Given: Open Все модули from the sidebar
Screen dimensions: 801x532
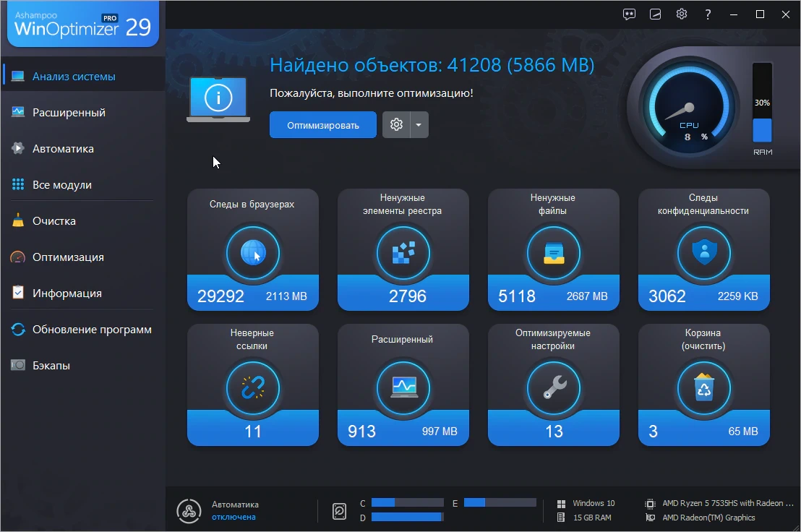Looking at the screenshot, I should pos(83,185).
